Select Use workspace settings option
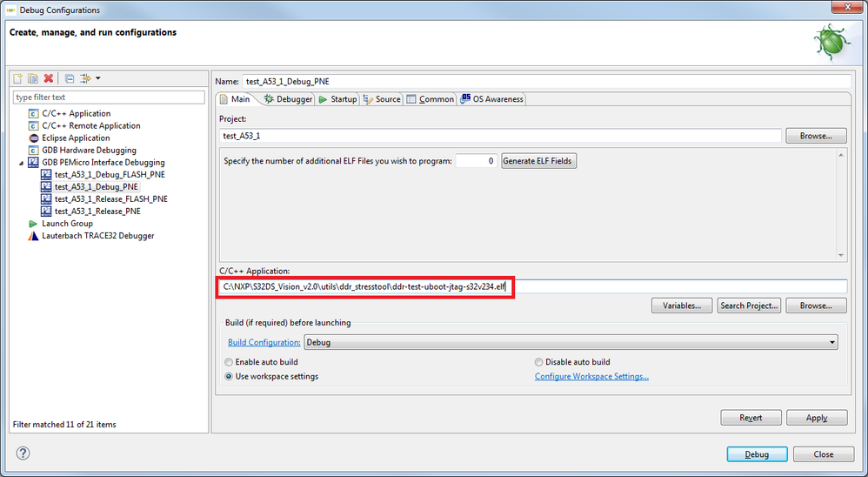This screenshot has width=868, height=477. pyautogui.click(x=271, y=376)
